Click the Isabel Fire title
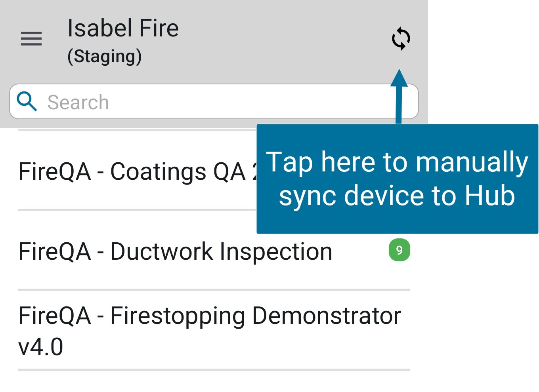Screen dimensions: 539x392 click(123, 29)
